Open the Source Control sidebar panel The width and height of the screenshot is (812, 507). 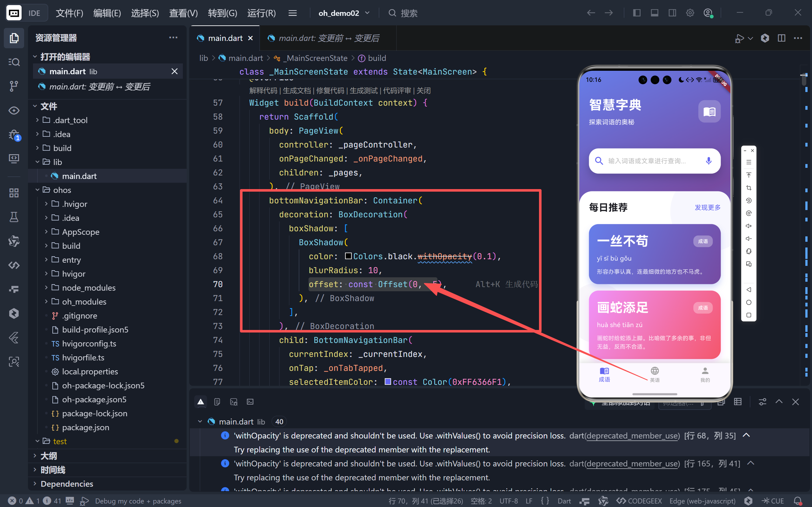point(14,86)
